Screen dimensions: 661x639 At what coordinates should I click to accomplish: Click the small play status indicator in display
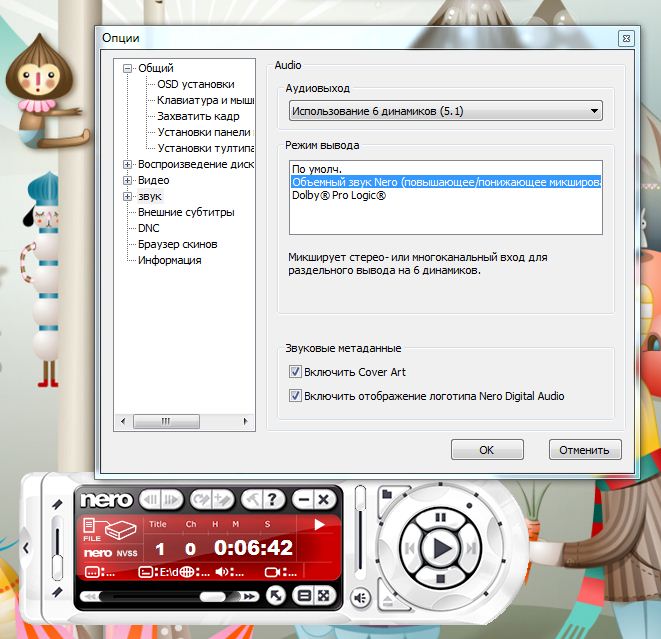click(319, 524)
